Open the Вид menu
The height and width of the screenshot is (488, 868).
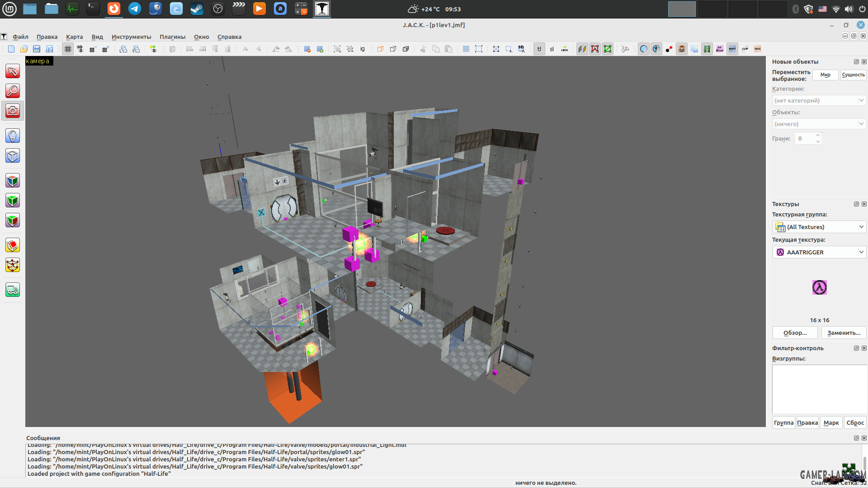pyautogui.click(x=97, y=37)
